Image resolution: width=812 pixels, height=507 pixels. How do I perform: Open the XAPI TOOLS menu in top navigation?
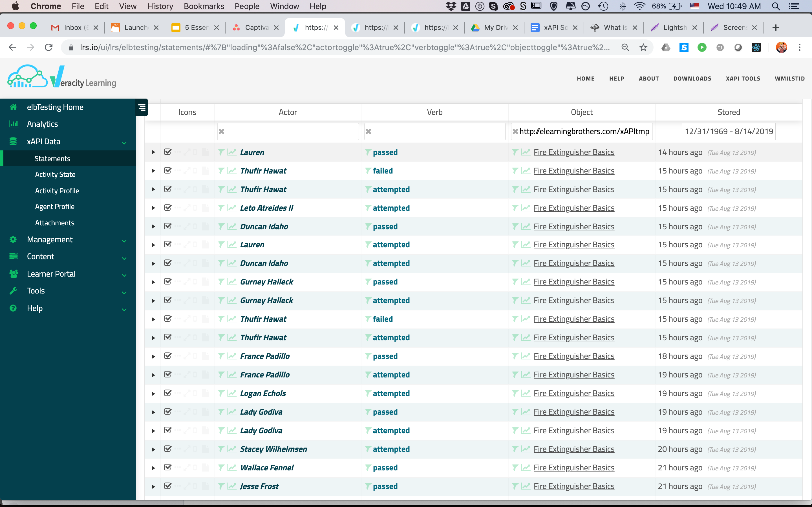pos(743,79)
